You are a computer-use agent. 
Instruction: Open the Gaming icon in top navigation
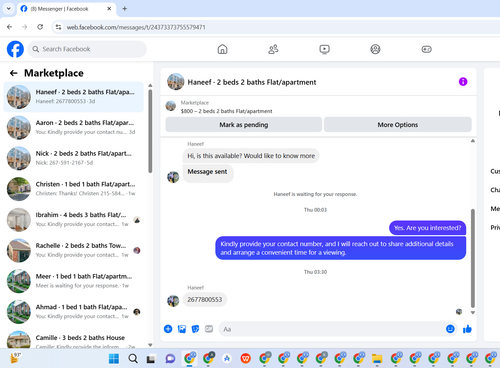pos(426,49)
